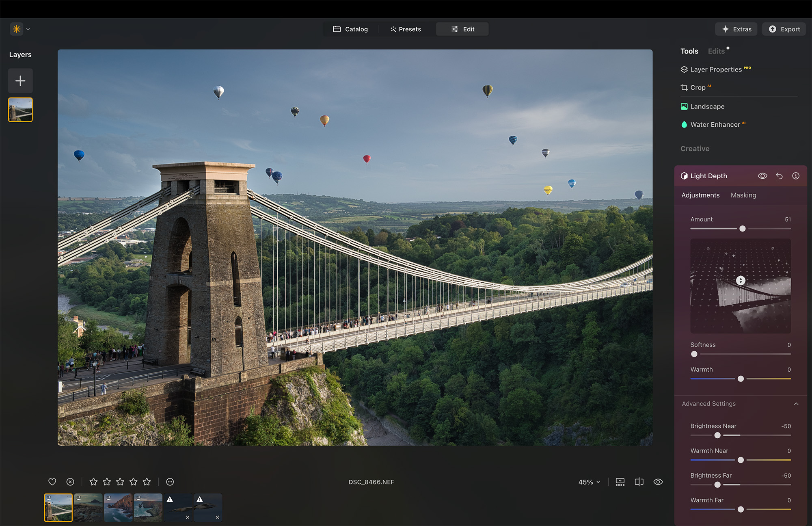
Task: Hide the Light Depth effect with the eye toggle
Action: coord(762,176)
